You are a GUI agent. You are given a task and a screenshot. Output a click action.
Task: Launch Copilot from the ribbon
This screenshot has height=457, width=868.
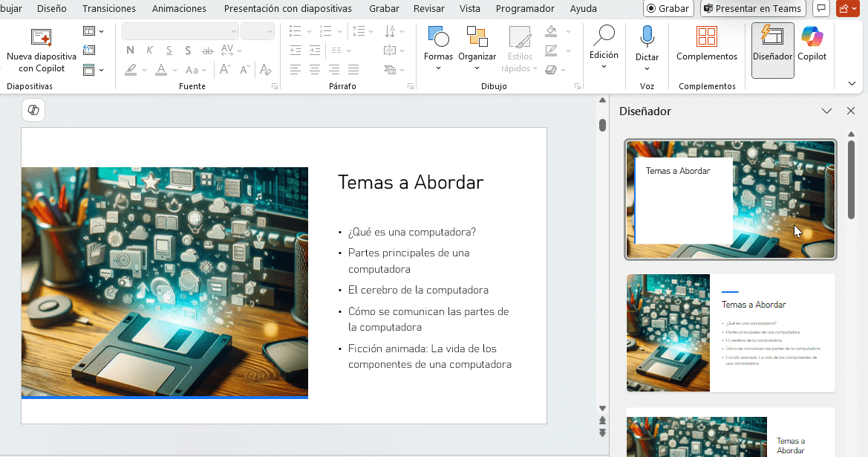812,45
